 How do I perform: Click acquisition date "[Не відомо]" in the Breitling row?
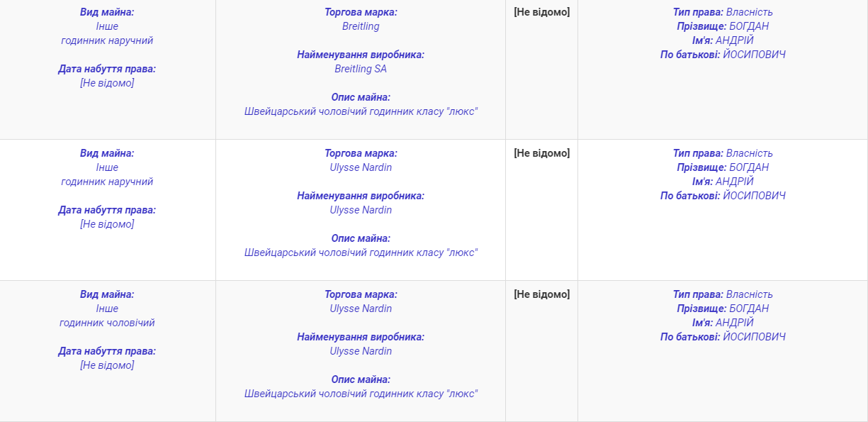pyautogui.click(x=107, y=83)
